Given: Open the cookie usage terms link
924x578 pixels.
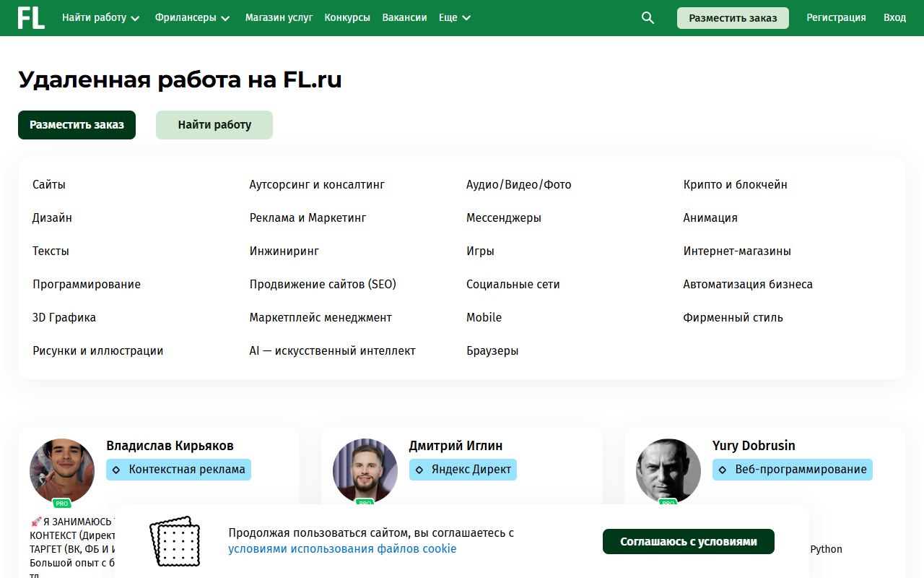Looking at the screenshot, I should (342, 549).
